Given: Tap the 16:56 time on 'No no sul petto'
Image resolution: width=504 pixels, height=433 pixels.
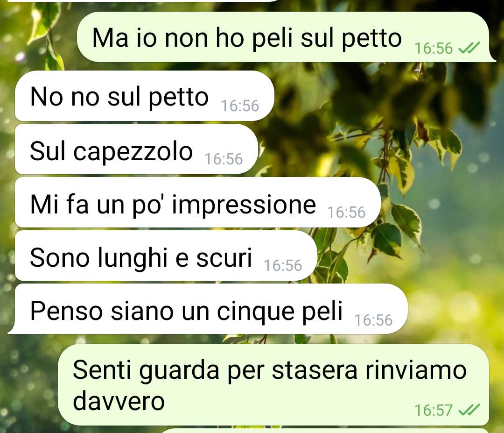Looking at the screenshot, I should 240,106.
